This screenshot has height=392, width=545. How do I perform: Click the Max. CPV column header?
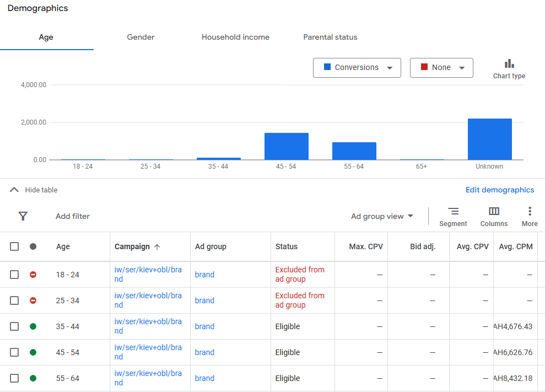tap(366, 246)
